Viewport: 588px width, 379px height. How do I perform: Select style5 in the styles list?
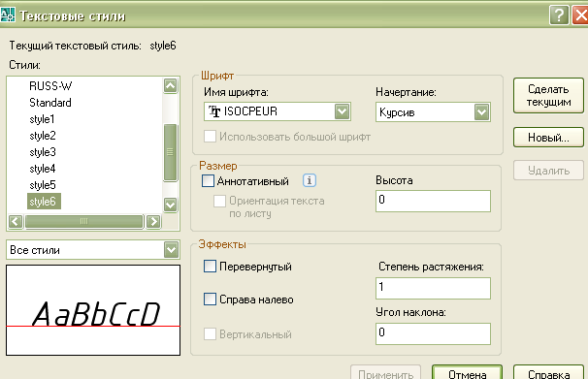click(x=43, y=185)
